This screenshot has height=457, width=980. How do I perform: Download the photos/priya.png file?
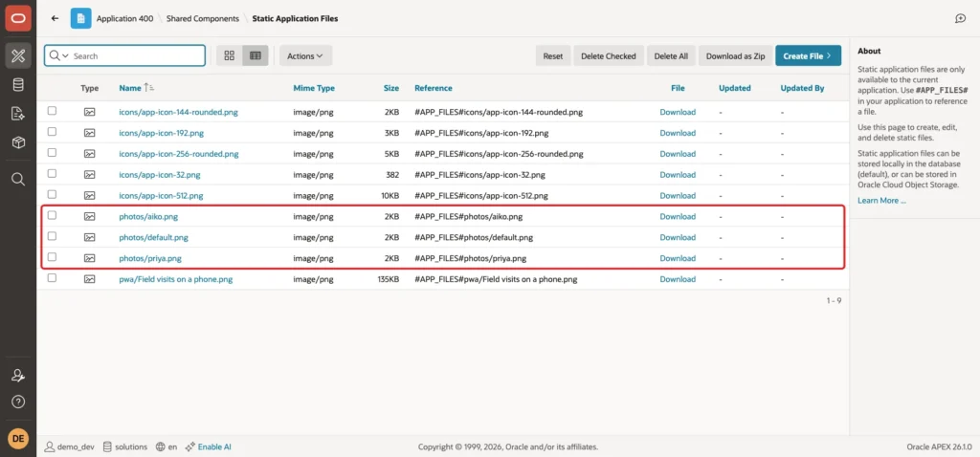[678, 258]
